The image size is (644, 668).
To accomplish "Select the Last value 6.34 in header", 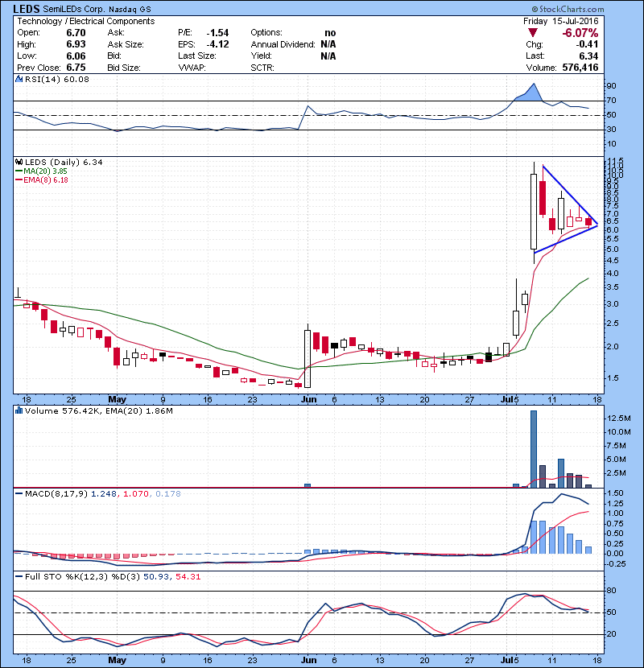I will point(588,56).
